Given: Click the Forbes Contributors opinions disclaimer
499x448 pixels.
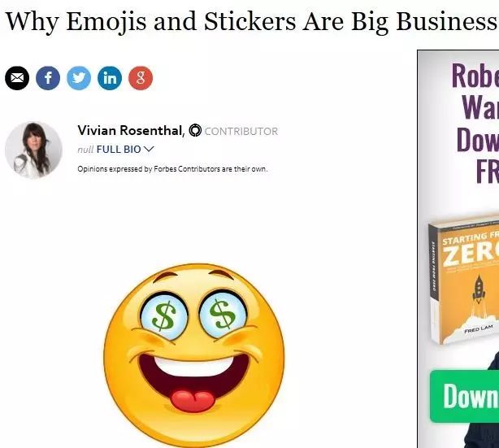Looking at the screenshot, I should 172,169.
